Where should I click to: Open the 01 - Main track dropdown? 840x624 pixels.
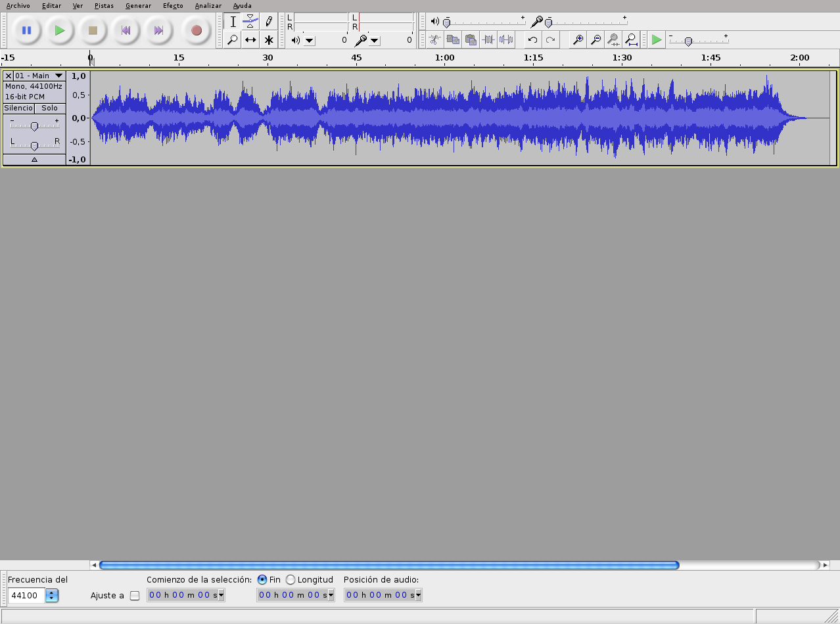(58, 76)
